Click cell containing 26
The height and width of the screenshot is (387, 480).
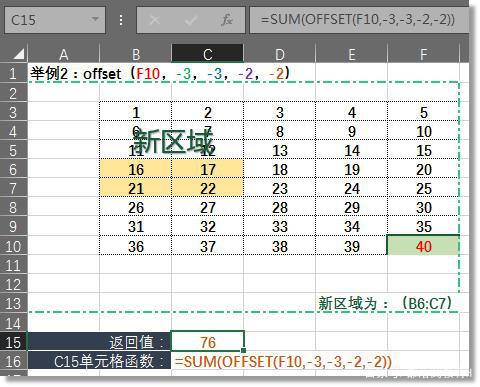click(x=136, y=207)
